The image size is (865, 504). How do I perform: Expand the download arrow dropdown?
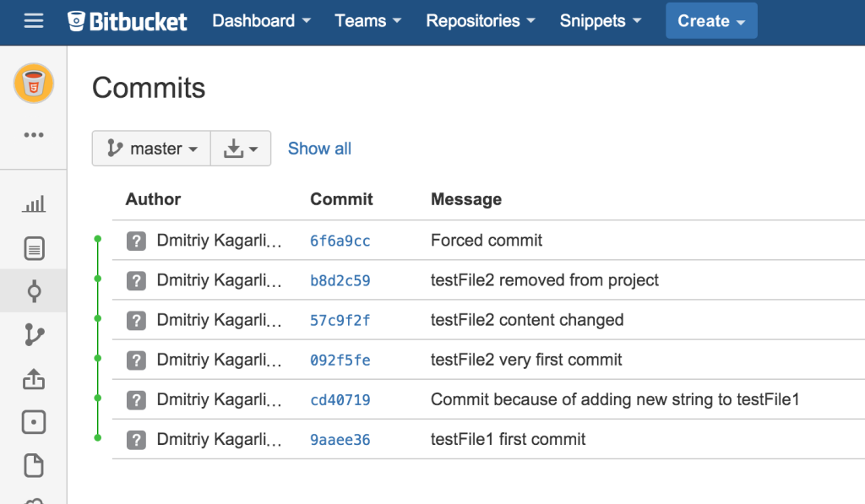[240, 149]
